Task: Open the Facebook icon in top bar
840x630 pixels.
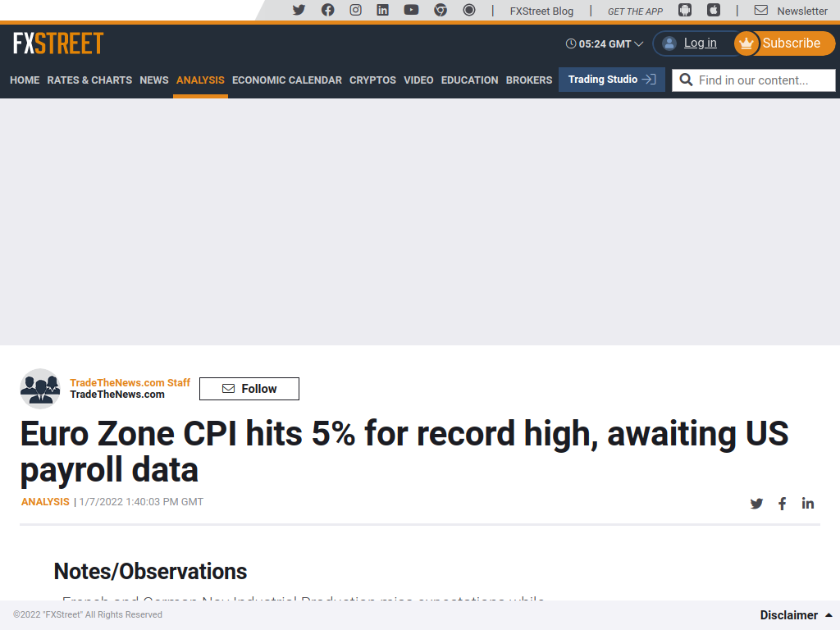Action: pos(328,10)
